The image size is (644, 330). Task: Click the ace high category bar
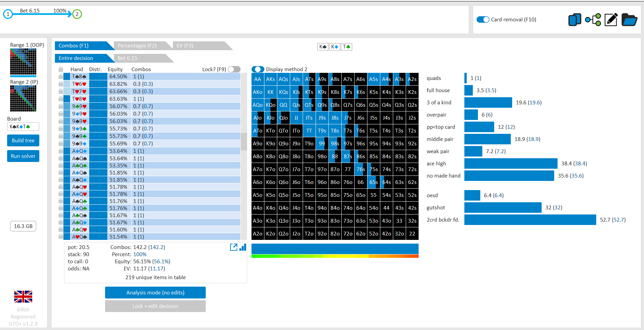point(511,164)
